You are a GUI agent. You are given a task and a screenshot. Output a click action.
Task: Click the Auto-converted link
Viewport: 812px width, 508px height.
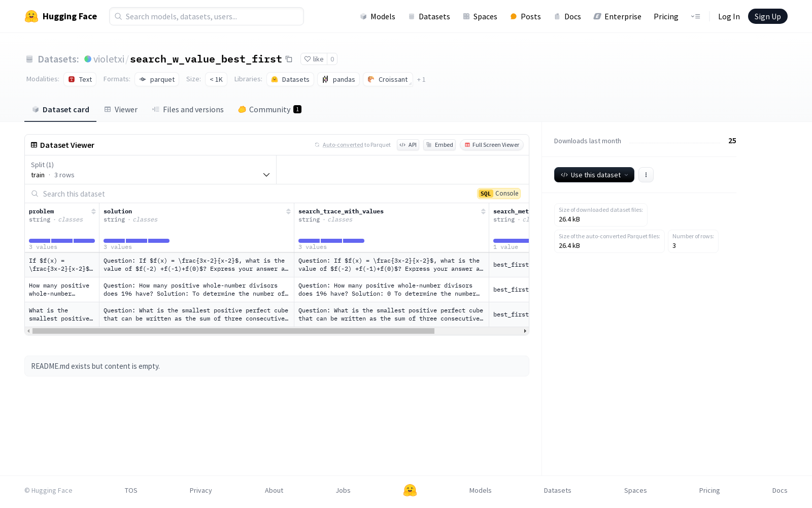tap(343, 145)
